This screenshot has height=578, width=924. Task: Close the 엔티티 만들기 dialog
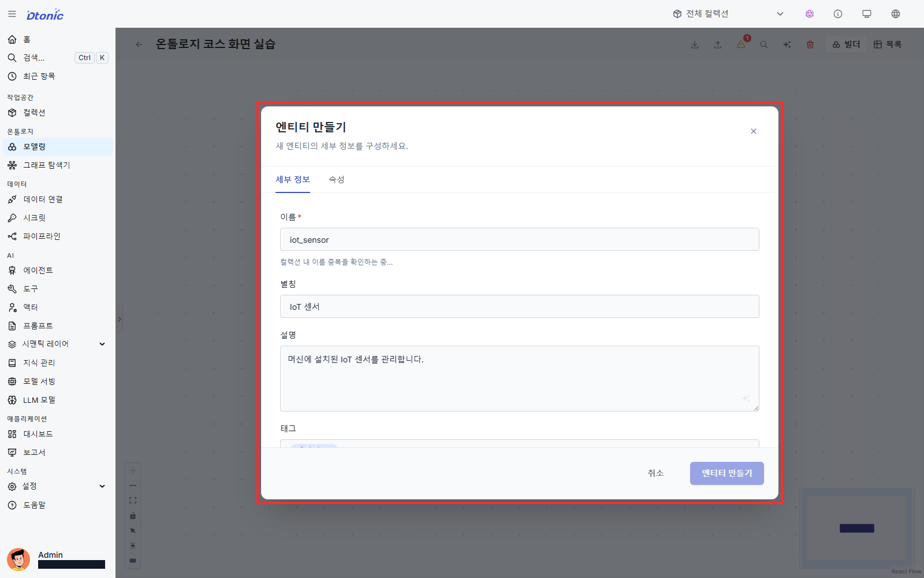coord(754,131)
